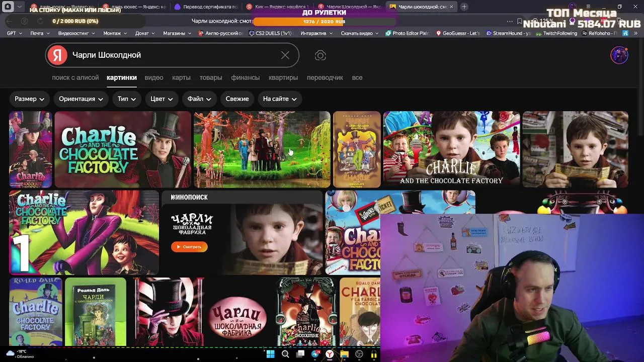Open search by image camera icon
This screenshot has width=644, height=362.
tap(320, 55)
